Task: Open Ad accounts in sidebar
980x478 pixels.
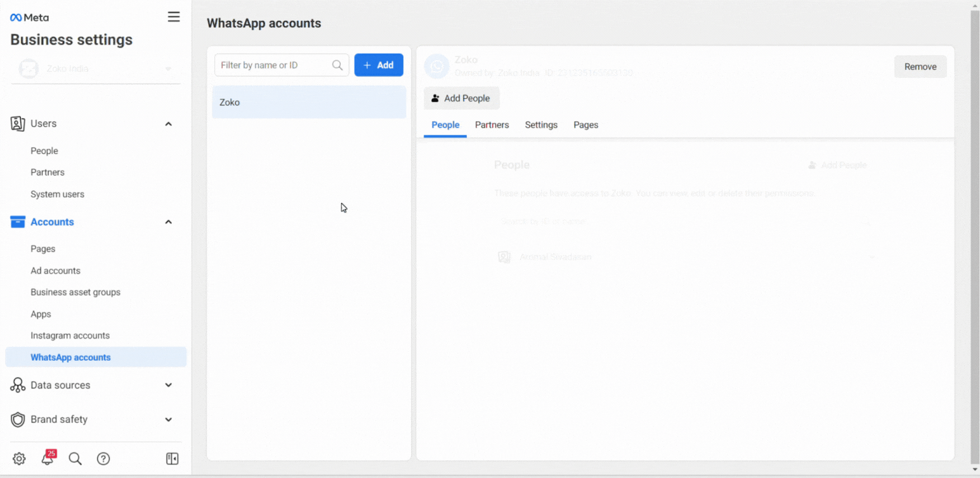Action: [x=55, y=271]
